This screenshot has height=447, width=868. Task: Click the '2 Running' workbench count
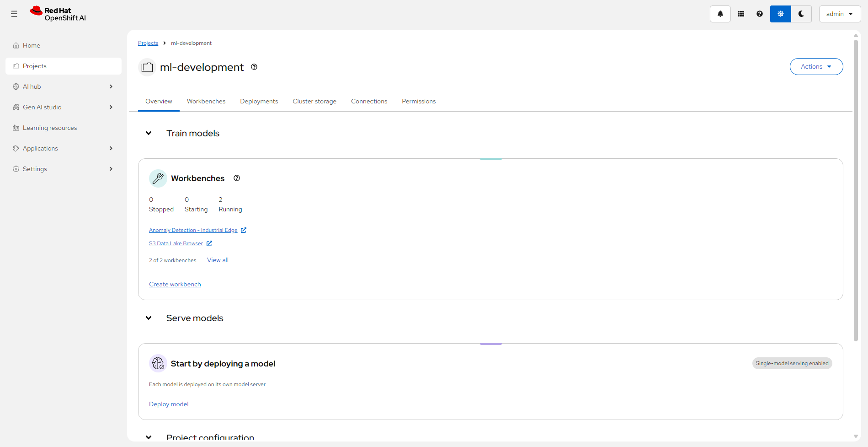(x=230, y=205)
